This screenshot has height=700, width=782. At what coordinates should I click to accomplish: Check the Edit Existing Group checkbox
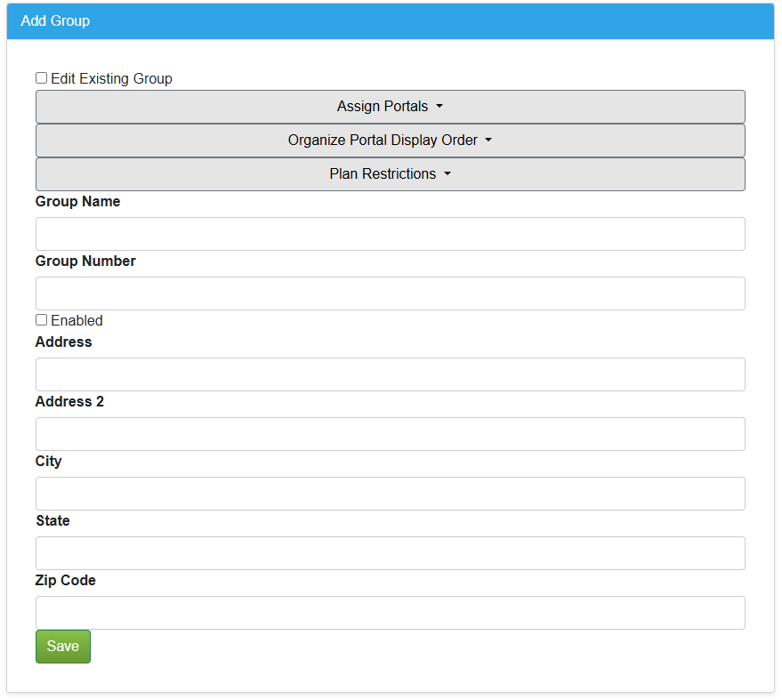(x=42, y=78)
